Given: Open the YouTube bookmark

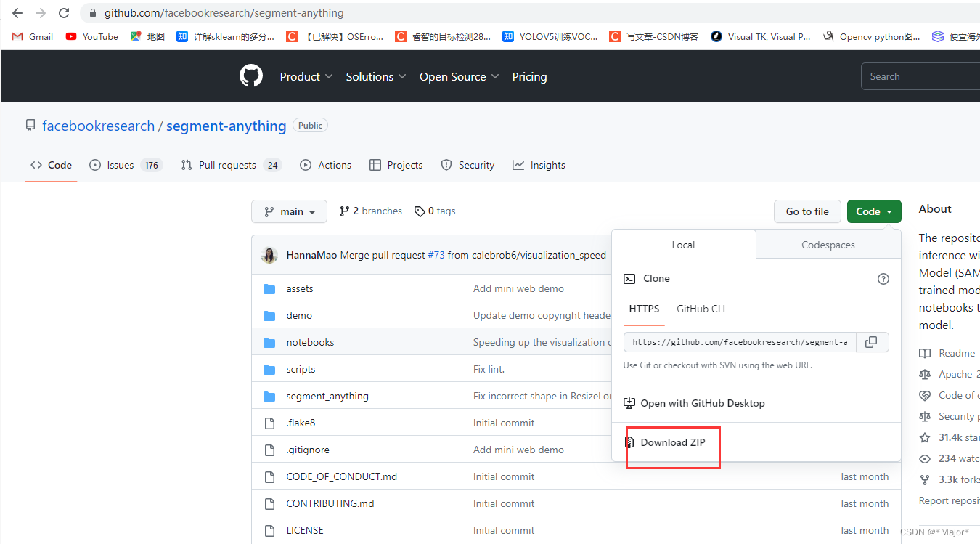Looking at the screenshot, I should (91, 36).
